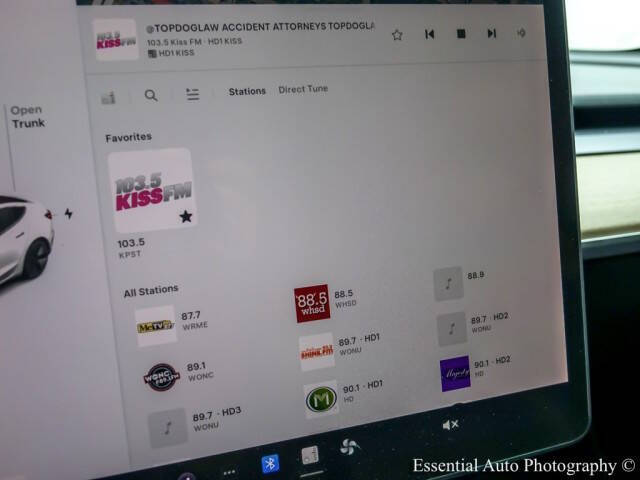Select the 90.1 HD1 station
Screen dimensions: 640x480
[x=322, y=399]
